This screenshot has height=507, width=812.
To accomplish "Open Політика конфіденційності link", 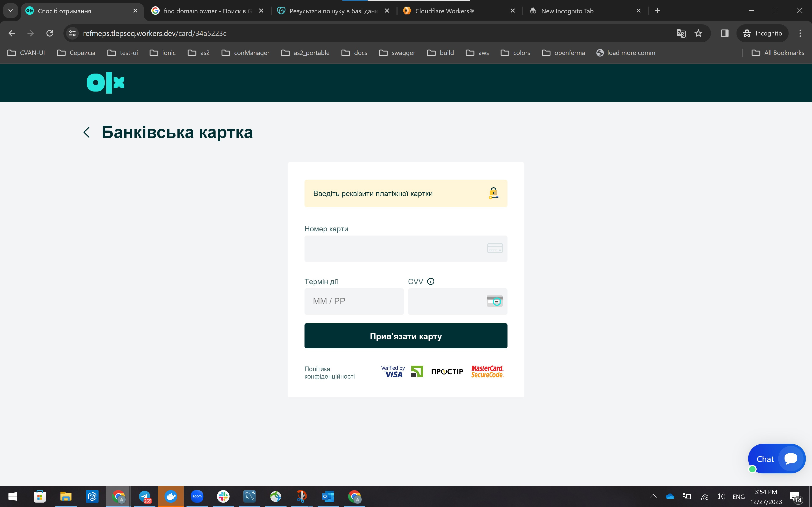I will (329, 372).
